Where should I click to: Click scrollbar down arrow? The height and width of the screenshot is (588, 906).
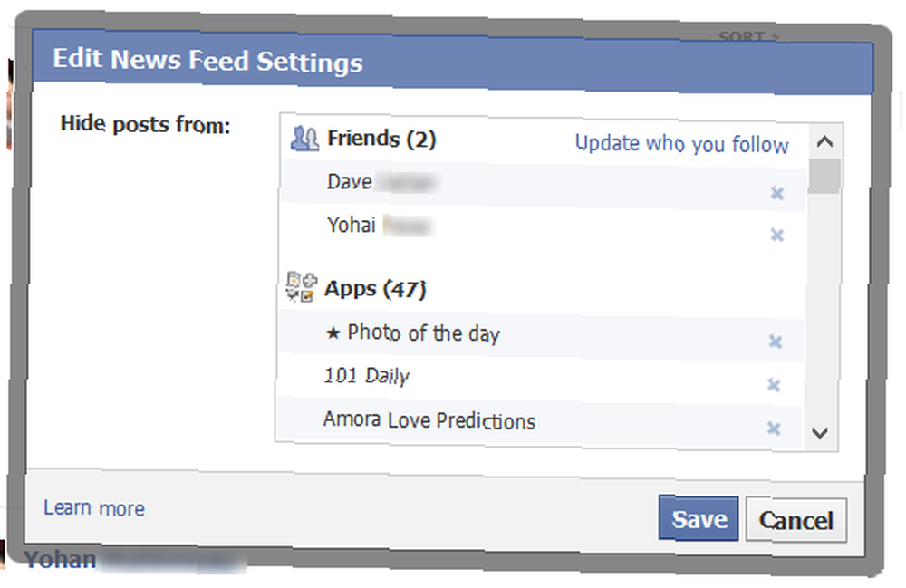[x=820, y=433]
